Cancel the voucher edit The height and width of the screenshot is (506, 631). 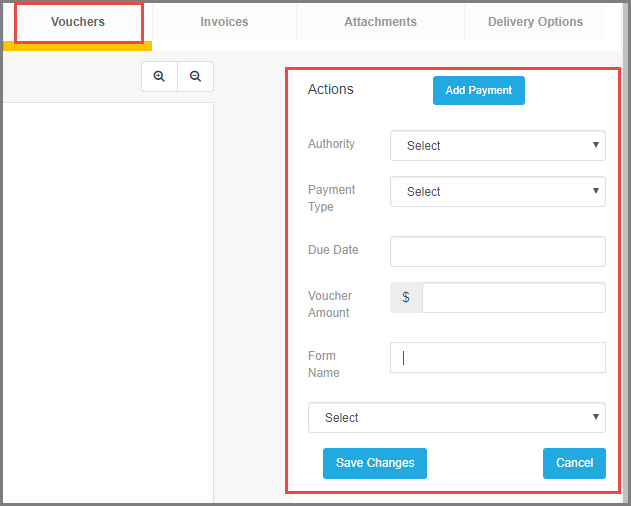tap(574, 463)
